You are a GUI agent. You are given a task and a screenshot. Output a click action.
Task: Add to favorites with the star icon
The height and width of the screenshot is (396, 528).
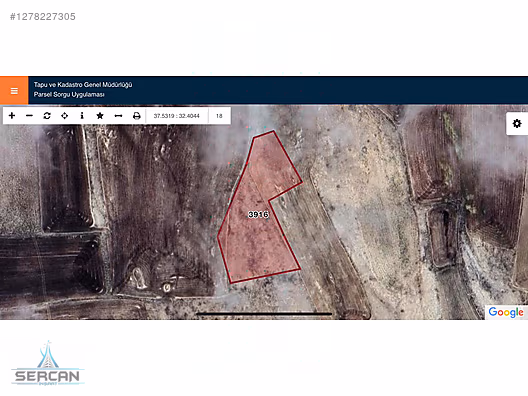100,116
